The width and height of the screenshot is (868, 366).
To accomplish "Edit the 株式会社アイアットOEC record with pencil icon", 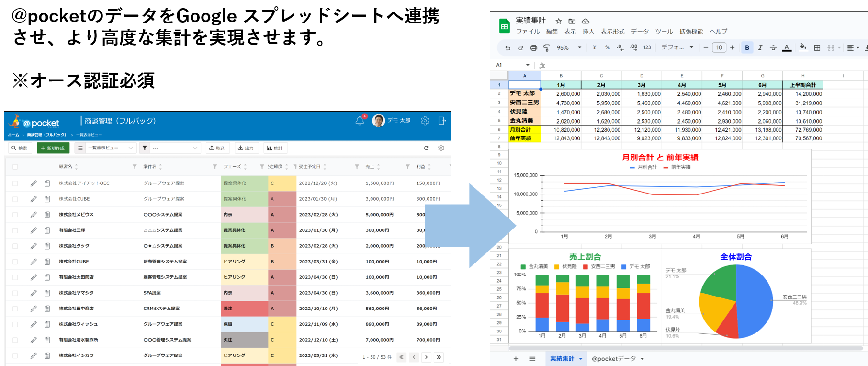I will tap(33, 183).
